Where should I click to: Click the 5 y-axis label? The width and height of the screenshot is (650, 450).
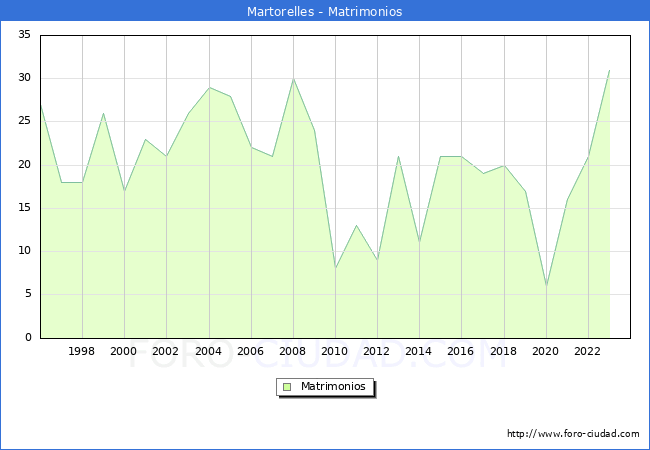coord(27,295)
